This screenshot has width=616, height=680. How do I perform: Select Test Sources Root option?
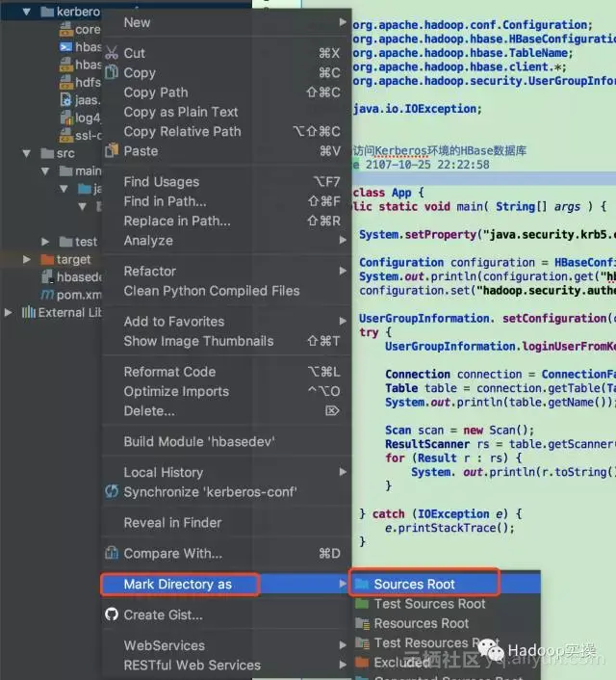(x=446, y=604)
